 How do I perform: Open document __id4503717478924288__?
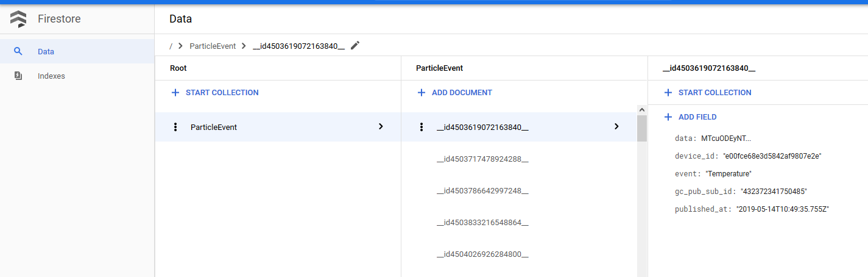(x=482, y=159)
